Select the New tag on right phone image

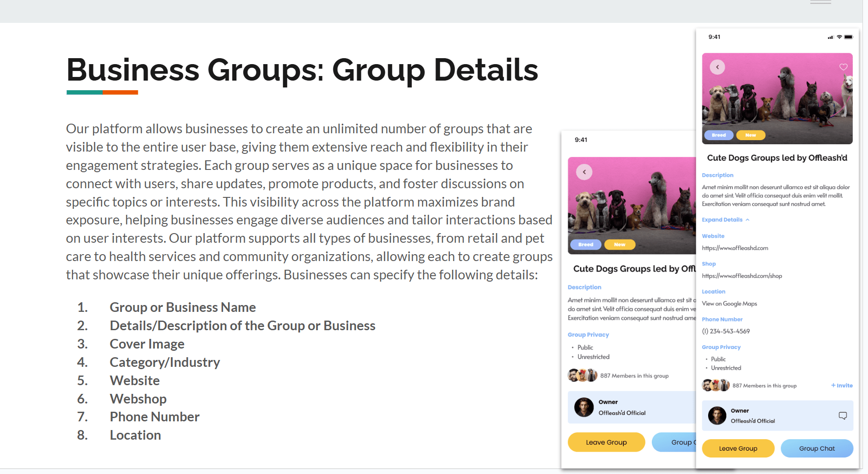tap(751, 135)
